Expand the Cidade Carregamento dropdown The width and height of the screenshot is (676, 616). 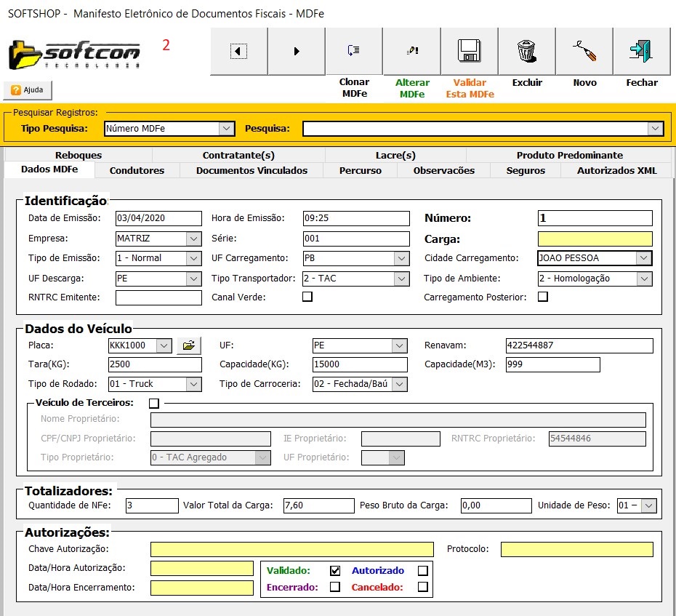click(x=643, y=258)
